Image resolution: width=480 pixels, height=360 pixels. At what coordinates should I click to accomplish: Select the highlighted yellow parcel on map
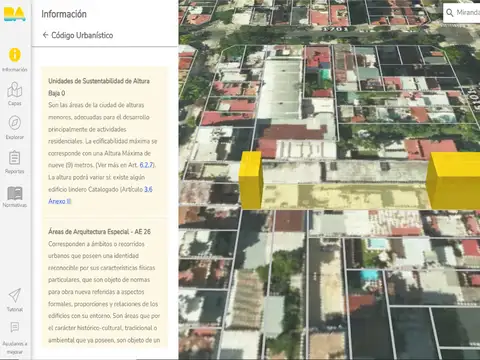[x=345, y=196]
